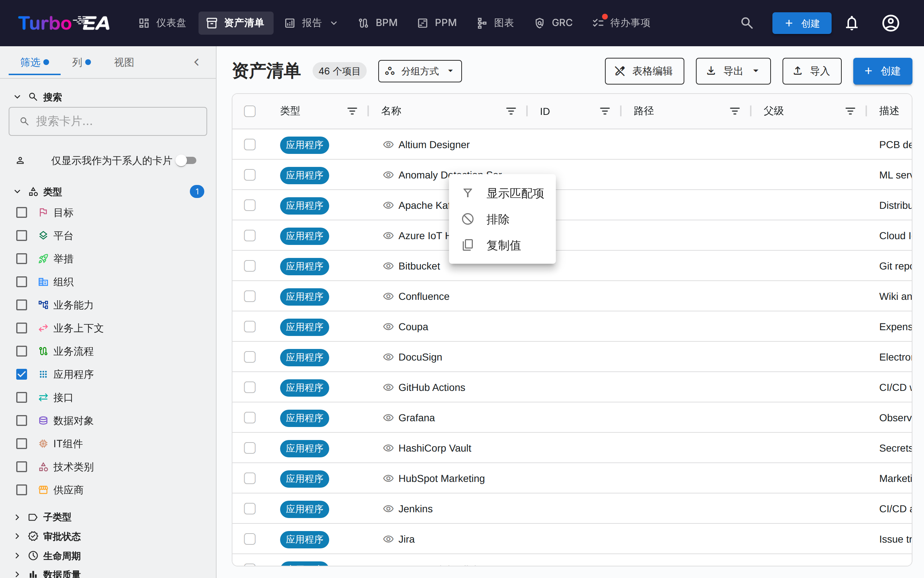The image size is (924, 578).
Task: Click the 创建 button in the top navbar
Action: tap(802, 23)
